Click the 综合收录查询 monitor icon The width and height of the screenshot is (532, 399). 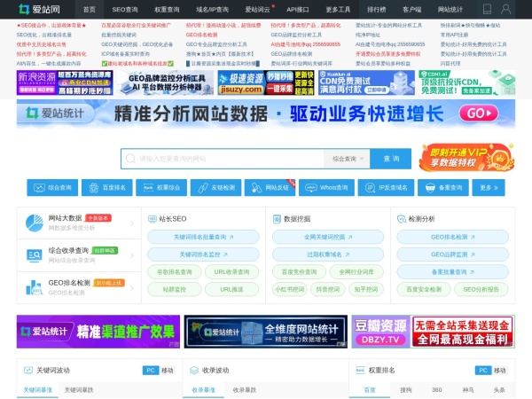[35, 255]
